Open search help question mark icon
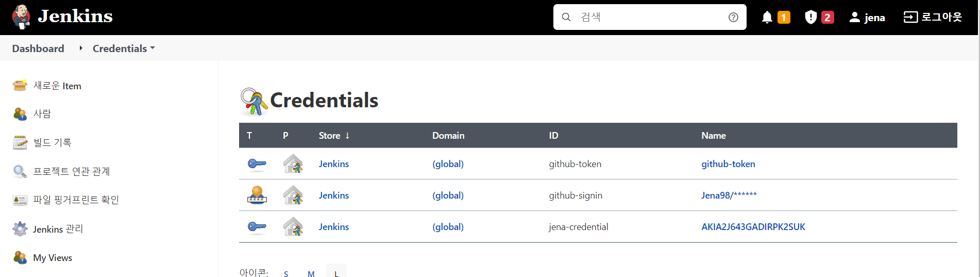Screen dimensions: 980x277 click(733, 17)
